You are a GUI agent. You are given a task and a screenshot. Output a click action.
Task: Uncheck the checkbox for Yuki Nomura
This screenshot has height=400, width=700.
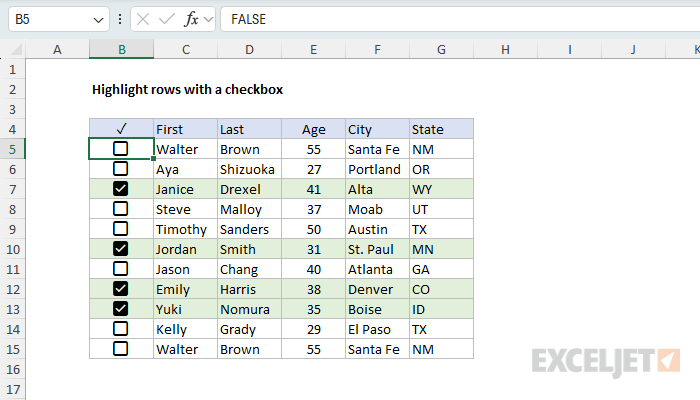coord(121,309)
